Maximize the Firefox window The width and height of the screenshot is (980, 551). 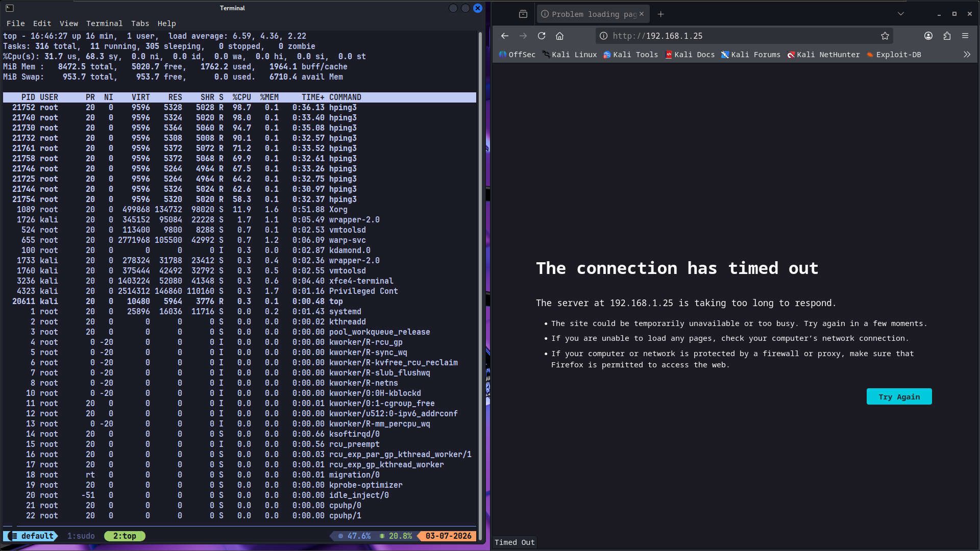tap(954, 14)
